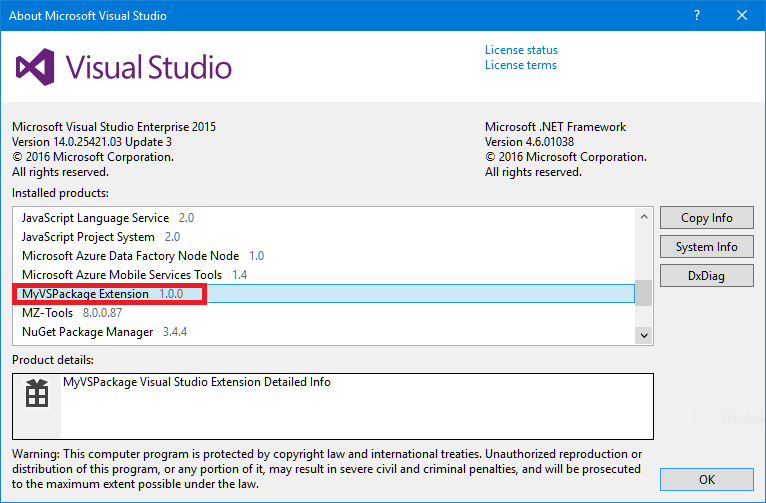Click Version 4.6.01038 text
766x503 pixels.
(x=529, y=142)
